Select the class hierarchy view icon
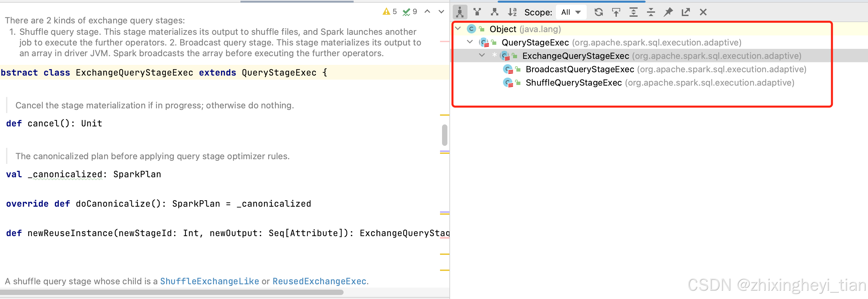This screenshot has width=868, height=299. click(x=460, y=12)
